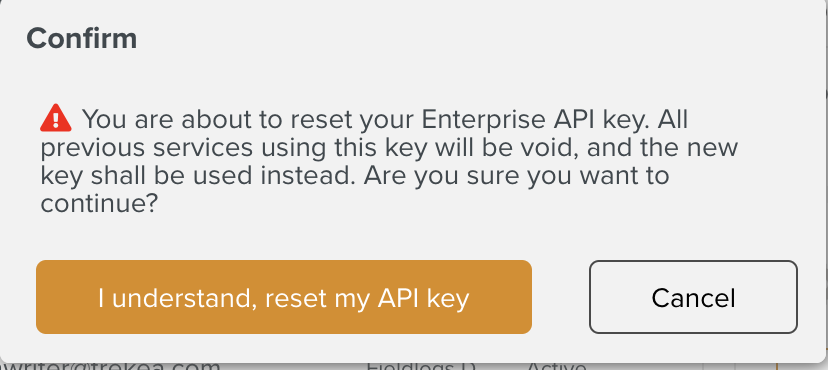Click the words 'Enterprise API key' in warning

pos(533,119)
